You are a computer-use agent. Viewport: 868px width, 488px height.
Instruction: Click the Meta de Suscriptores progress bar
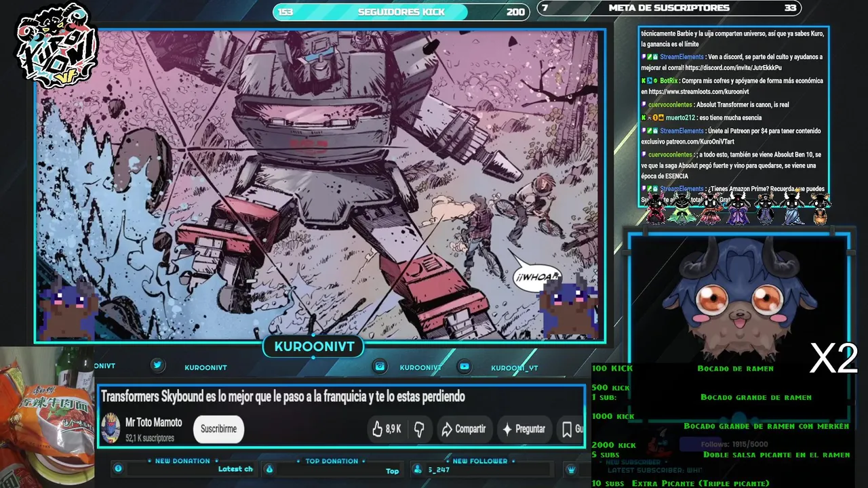pos(669,8)
